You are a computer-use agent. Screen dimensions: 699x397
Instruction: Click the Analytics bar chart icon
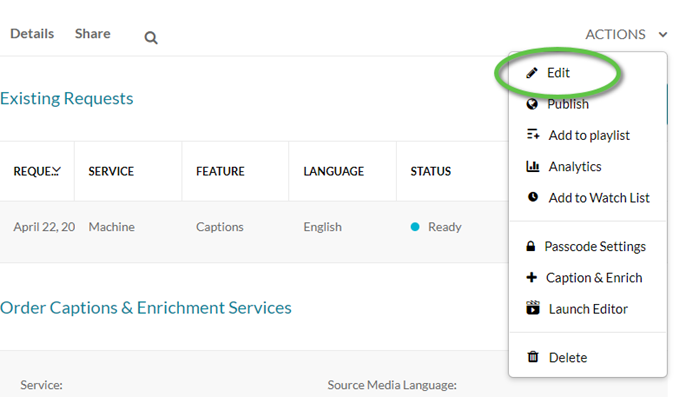point(533,166)
